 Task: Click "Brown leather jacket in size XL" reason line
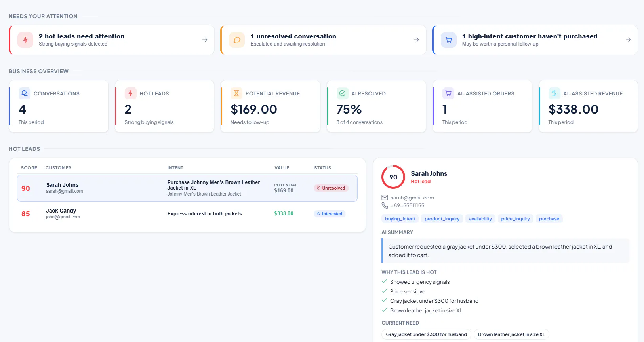coord(426,310)
